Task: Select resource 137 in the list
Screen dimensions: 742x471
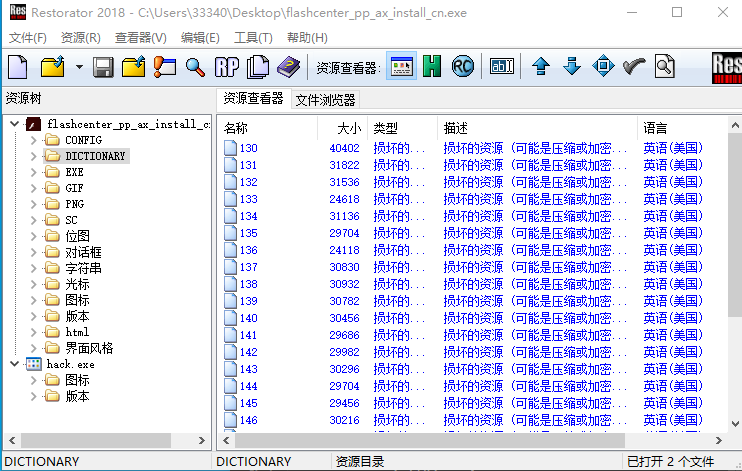Action: point(248,267)
